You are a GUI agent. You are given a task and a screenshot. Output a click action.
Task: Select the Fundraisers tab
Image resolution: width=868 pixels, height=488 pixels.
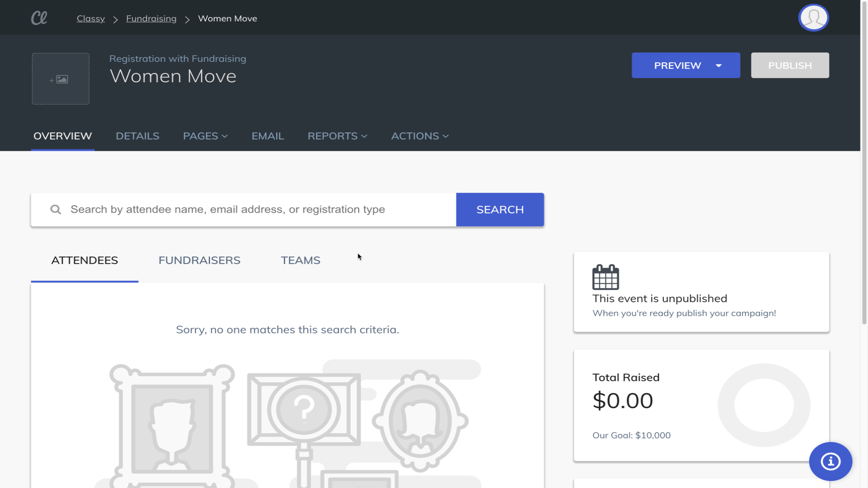(199, 260)
